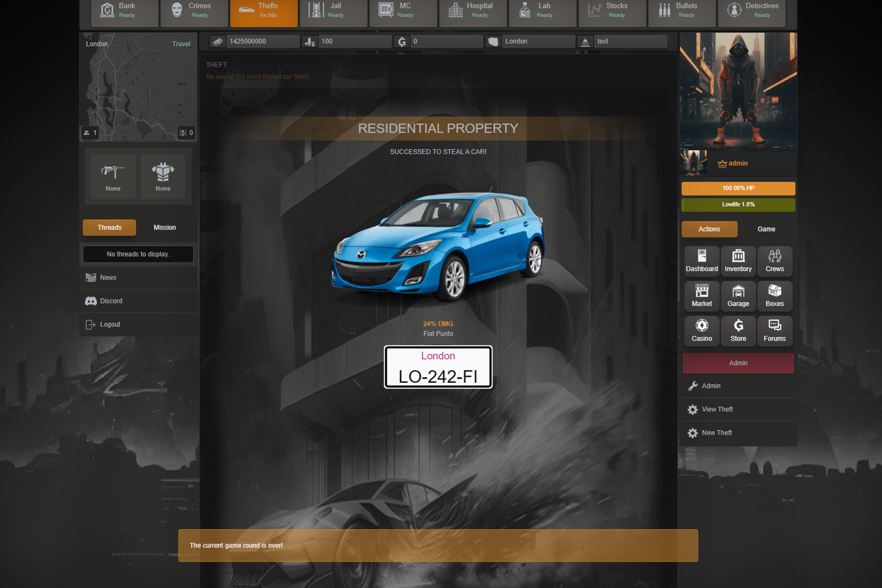
Task: Open the Stocks chart icon
Action: (x=594, y=10)
